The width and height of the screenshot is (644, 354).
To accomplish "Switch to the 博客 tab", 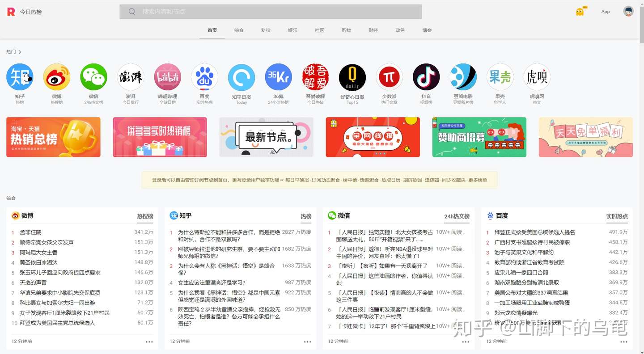I will click(x=427, y=30).
